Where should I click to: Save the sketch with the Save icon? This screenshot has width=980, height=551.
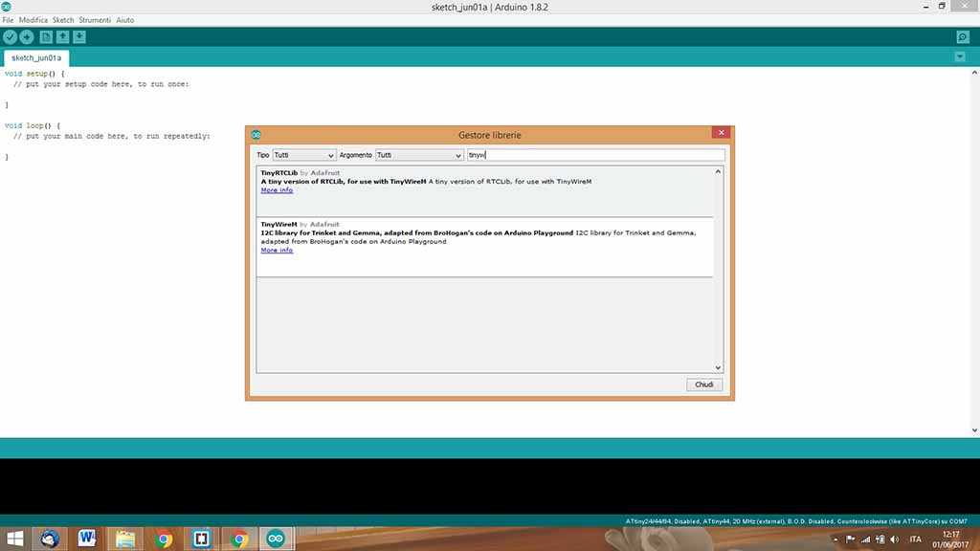[79, 37]
